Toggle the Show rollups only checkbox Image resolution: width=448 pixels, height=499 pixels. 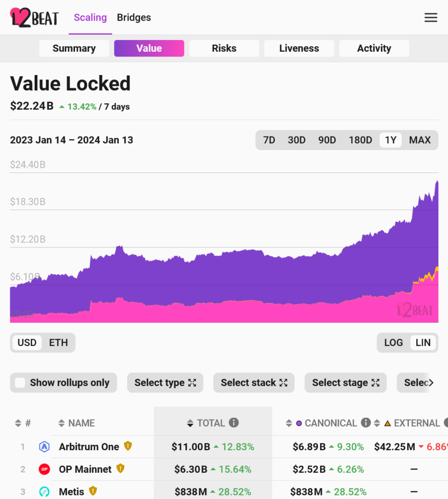point(20,383)
